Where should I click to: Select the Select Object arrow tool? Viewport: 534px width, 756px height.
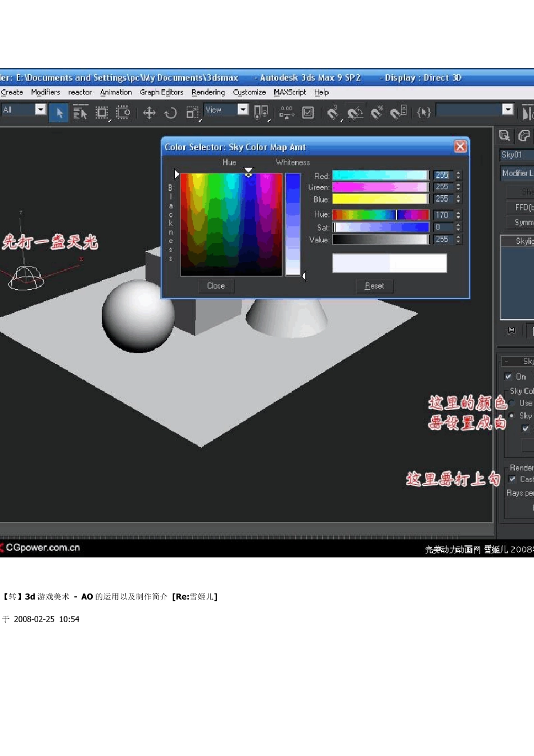click(59, 113)
